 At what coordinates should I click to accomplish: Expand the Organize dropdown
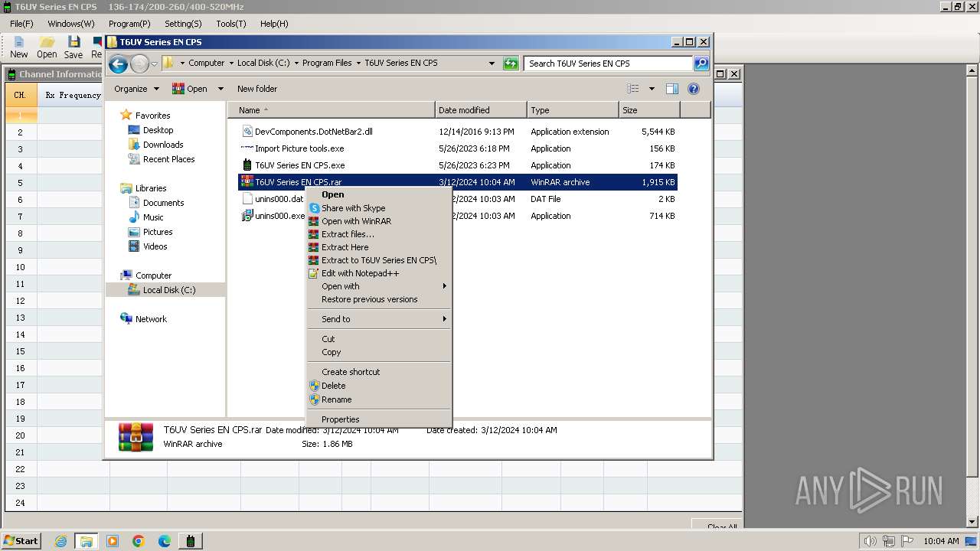[x=136, y=89]
